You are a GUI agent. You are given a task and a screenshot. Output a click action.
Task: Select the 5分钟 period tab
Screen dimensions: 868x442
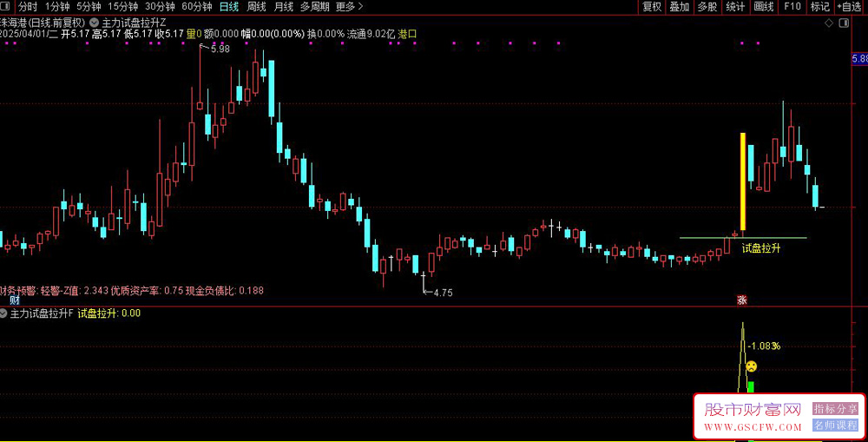(x=89, y=7)
